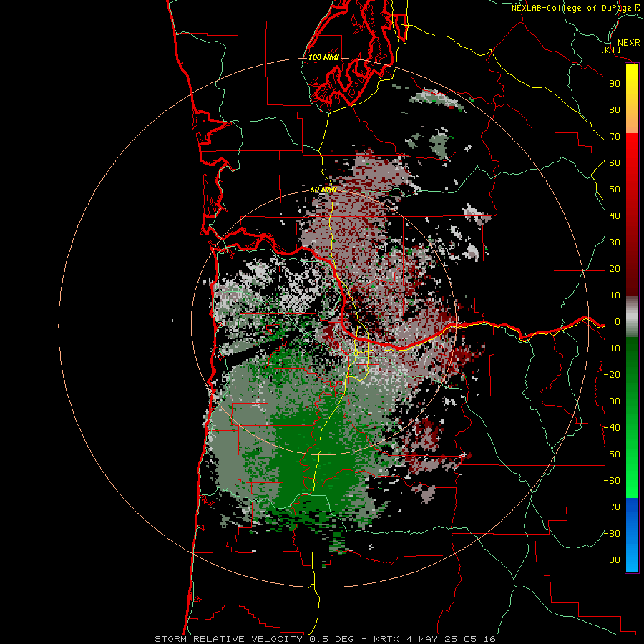Screen dimensions: 644x644
Task: Click the "4 MAY 25" date text
Action: click(431, 639)
